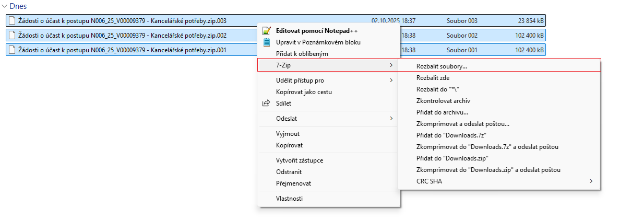The height and width of the screenshot is (219, 644).
Task: Click the file icon of zip.003
Action: point(12,21)
